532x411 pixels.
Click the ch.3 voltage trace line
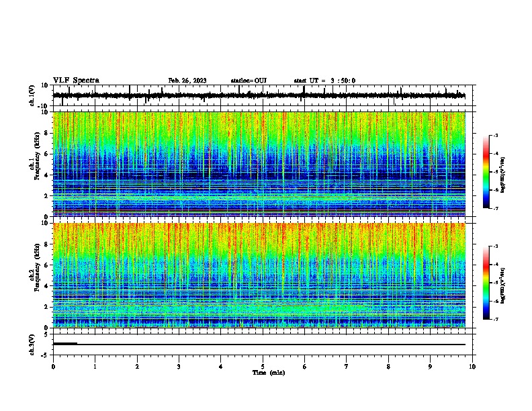259,345
